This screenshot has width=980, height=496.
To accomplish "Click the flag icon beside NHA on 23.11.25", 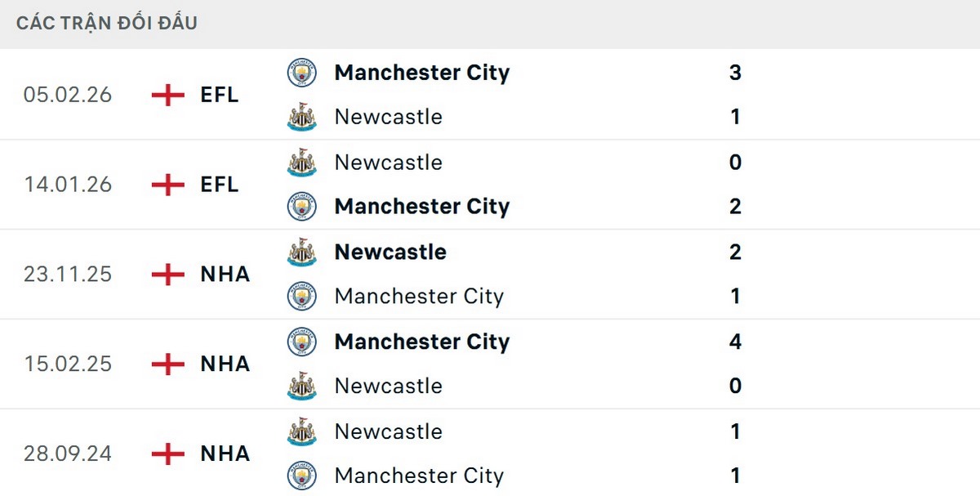I will (x=167, y=274).
